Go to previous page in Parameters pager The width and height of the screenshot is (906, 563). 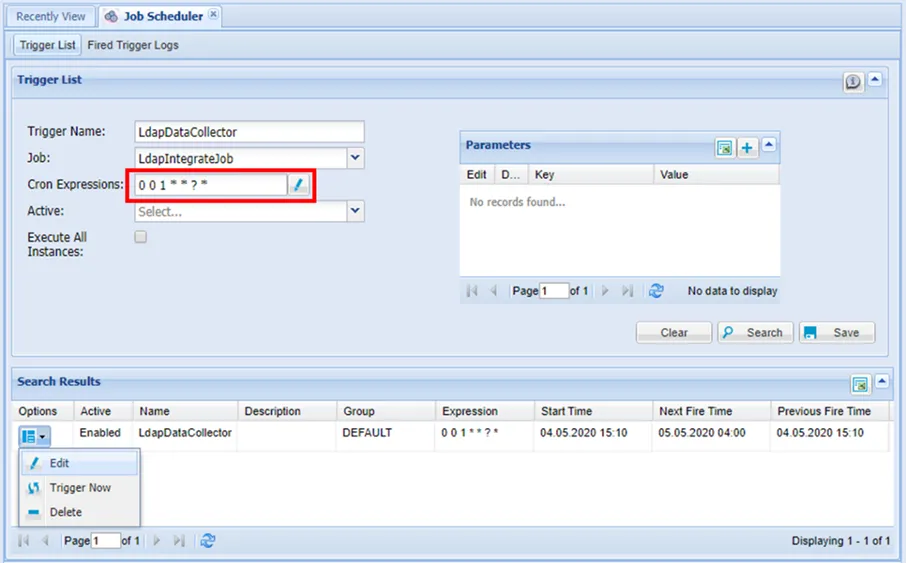coord(493,291)
